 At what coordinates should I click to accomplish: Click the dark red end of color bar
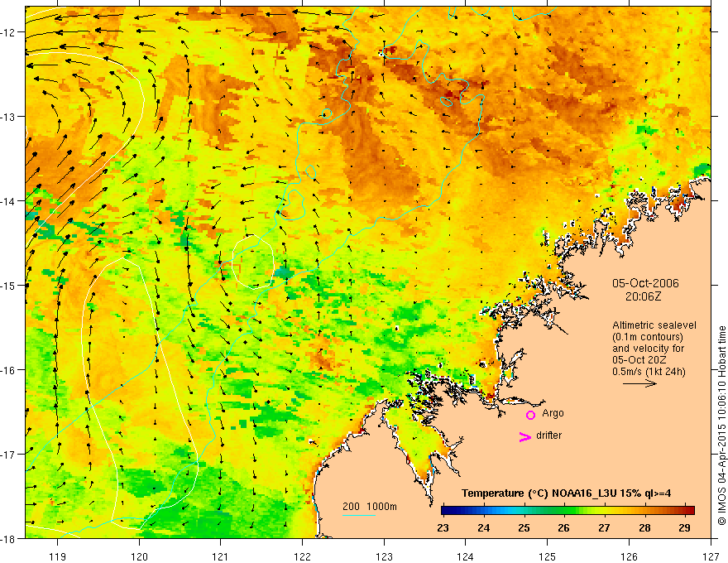click(689, 511)
